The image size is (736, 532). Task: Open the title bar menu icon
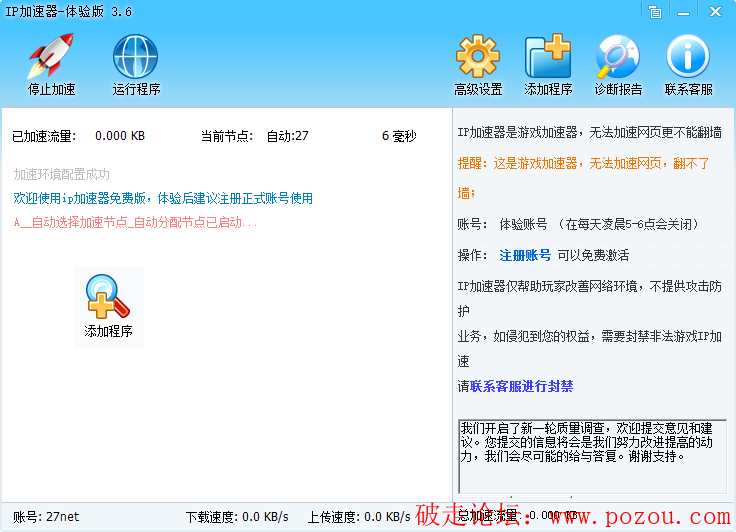coord(654,12)
